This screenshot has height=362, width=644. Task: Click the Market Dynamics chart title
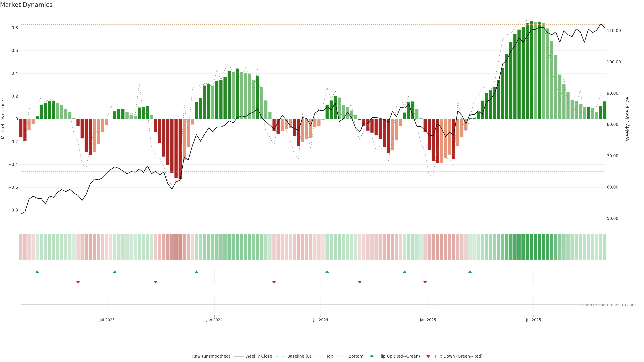pos(26,5)
